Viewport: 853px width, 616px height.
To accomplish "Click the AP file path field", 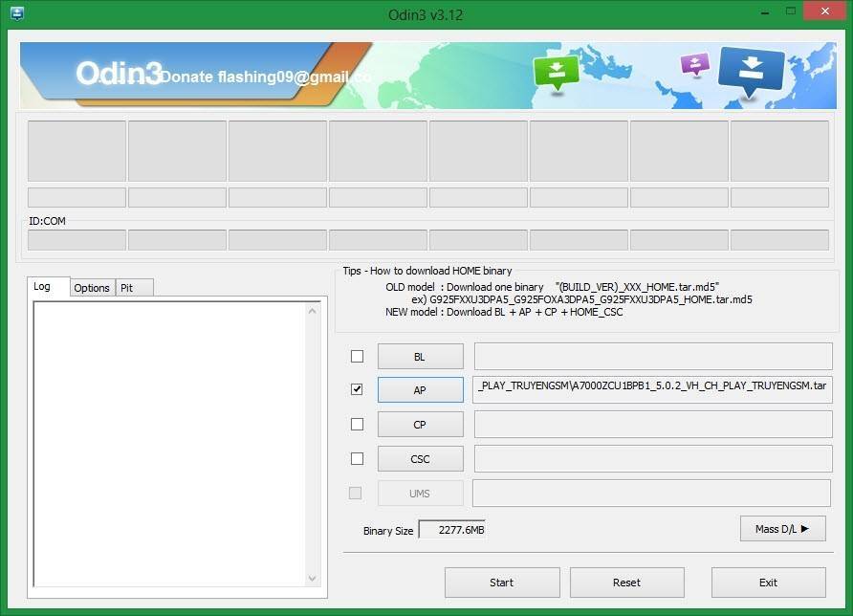I will tap(653, 389).
